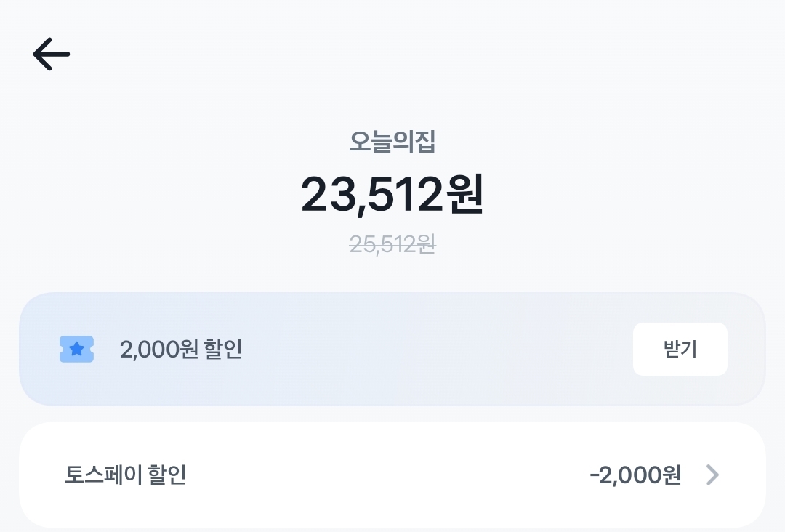Click the right chevron beside -2,000원

[712, 475]
